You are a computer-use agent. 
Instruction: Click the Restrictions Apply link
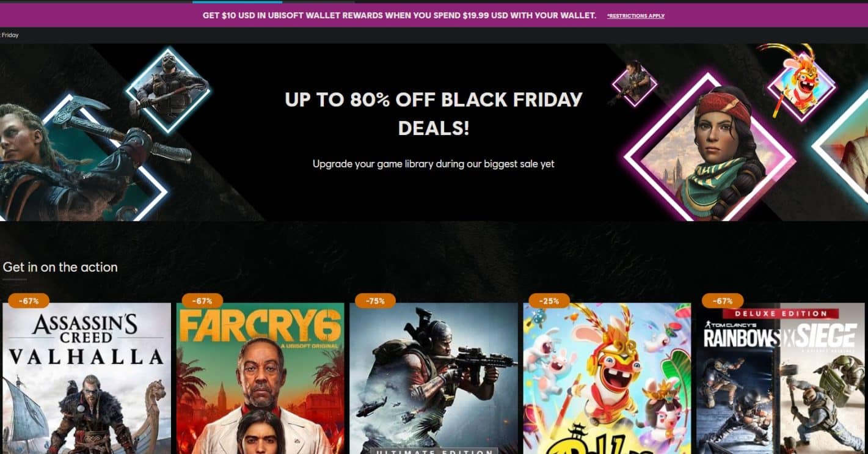click(x=636, y=16)
